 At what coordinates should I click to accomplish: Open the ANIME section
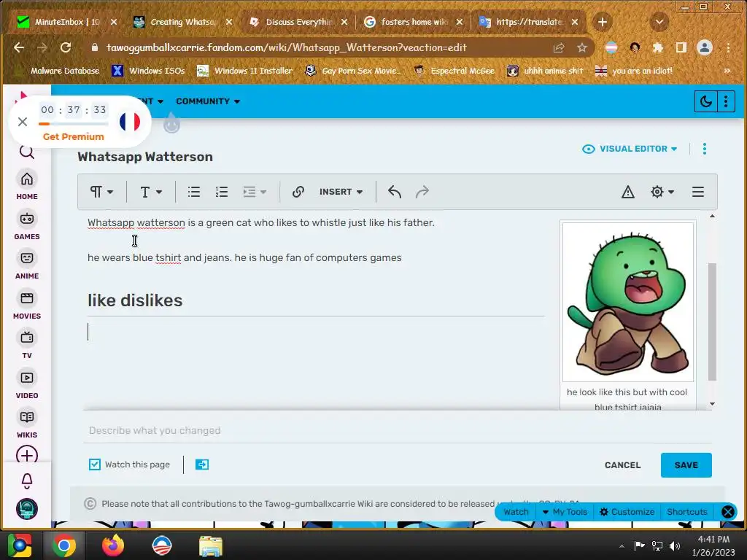[x=27, y=265]
